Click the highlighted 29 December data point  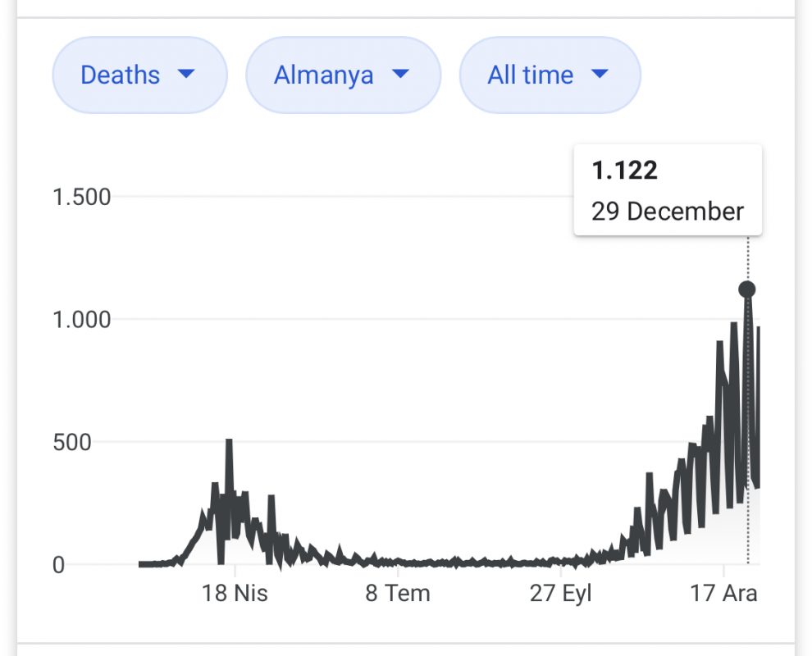746,289
